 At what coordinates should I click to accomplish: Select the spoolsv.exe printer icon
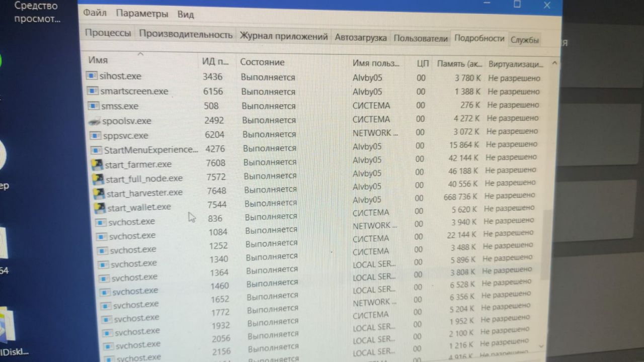tap(95, 121)
